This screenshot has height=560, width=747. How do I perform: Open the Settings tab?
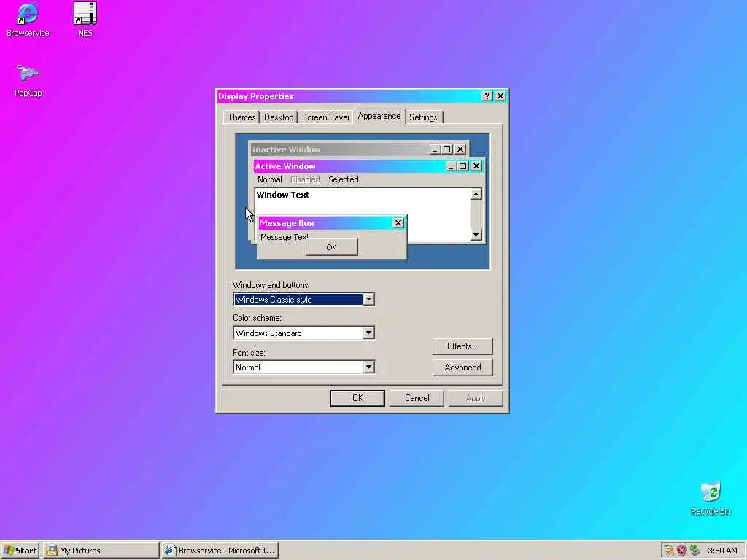423,117
